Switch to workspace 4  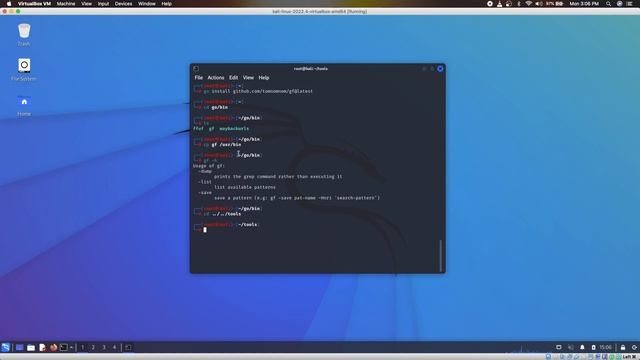point(114,347)
